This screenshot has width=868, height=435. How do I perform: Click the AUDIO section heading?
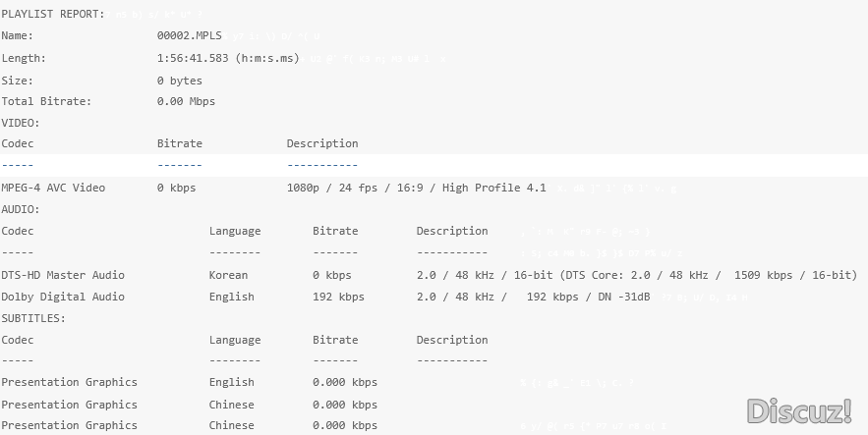click(x=20, y=209)
